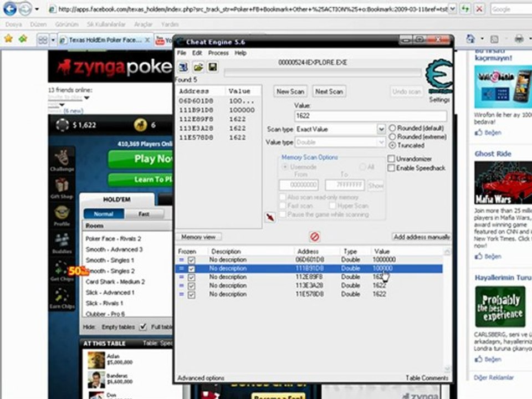This screenshot has height=399, width=532.
Task: Click the address table scrollbar up arrow
Action: 447,252
